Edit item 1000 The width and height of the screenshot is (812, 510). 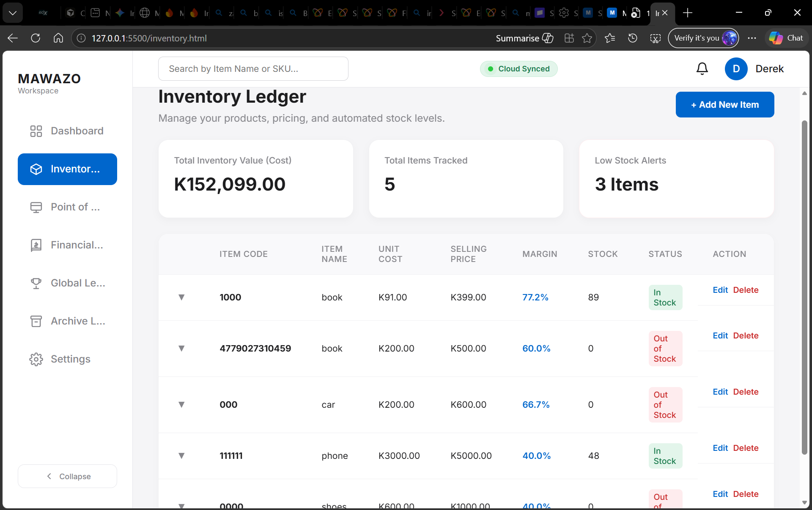coord(720,290)
